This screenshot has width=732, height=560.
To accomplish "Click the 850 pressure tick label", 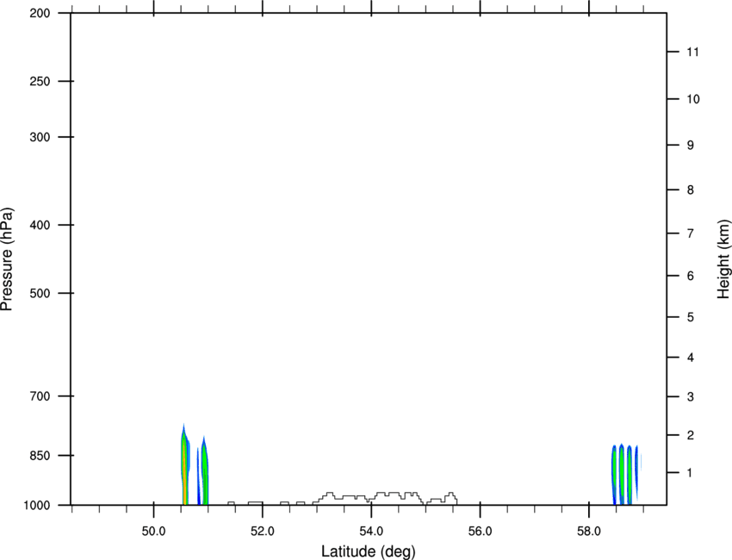I will (x=40, y=456).
